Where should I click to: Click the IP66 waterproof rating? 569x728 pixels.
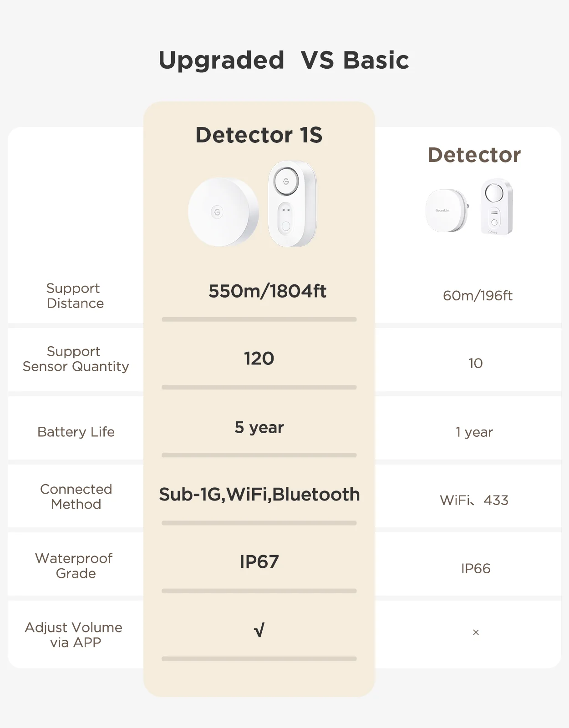(x=476, y=569)
